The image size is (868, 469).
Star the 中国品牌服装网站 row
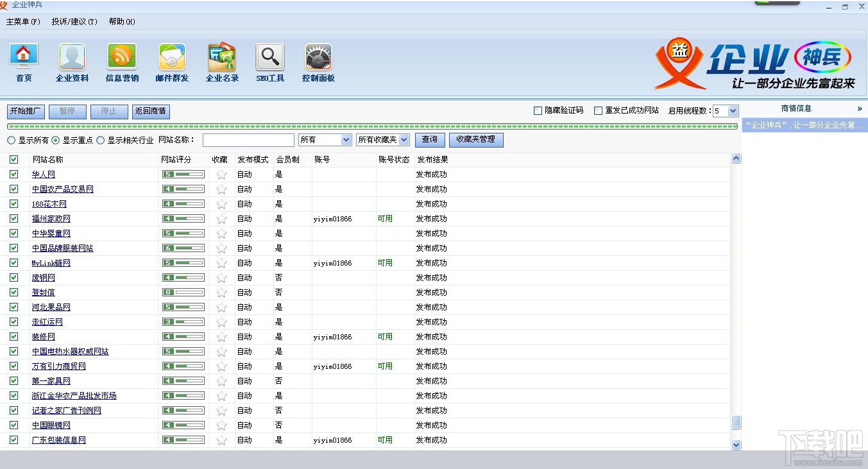(221, 248)
